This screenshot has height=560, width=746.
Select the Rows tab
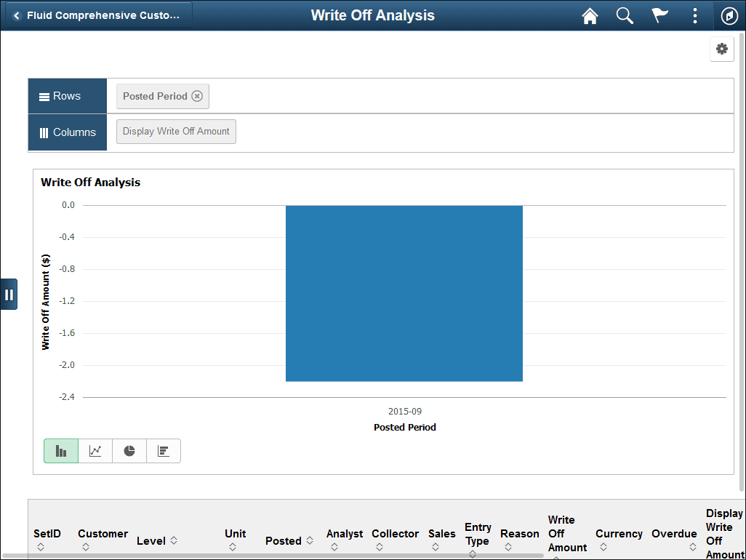click(x=67, y=95)
